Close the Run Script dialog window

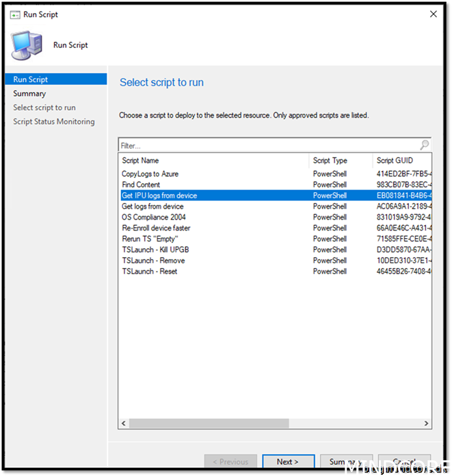tap(433, 14)
